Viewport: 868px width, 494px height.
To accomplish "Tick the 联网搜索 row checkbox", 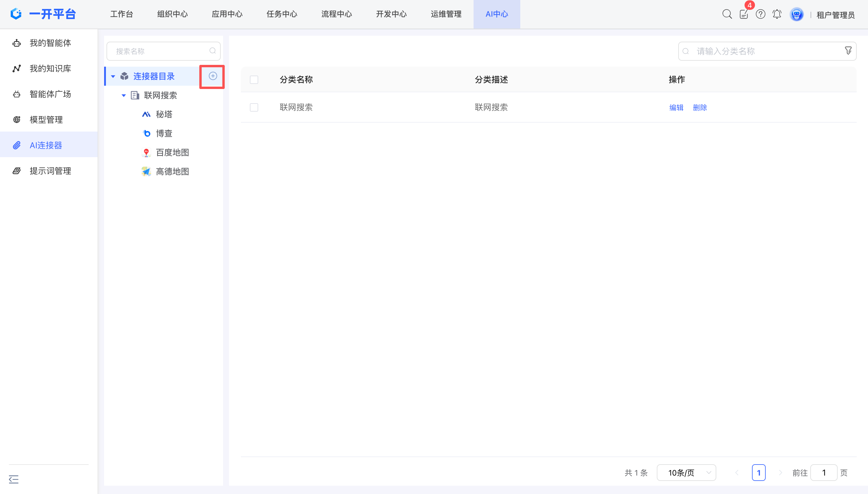I will [254, 107].
